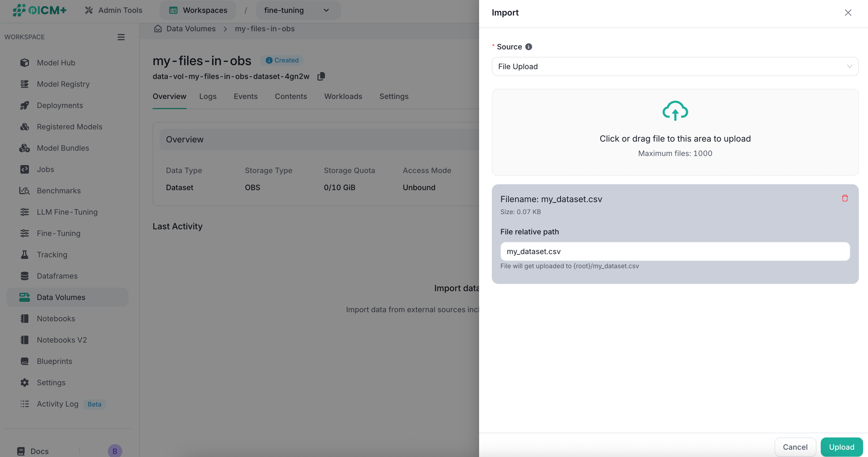Open Admin Tools in the top bar

113,10
